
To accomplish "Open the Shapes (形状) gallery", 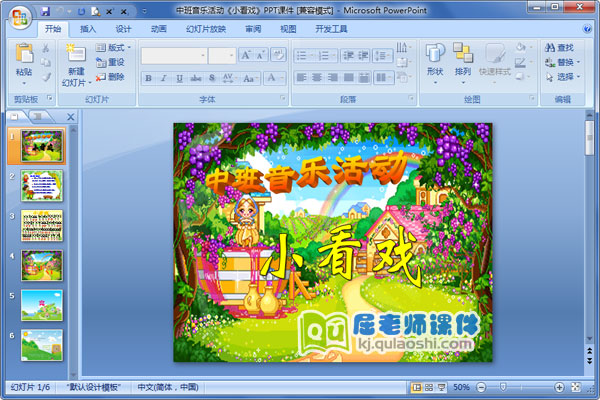I will (x=435, y=58).
